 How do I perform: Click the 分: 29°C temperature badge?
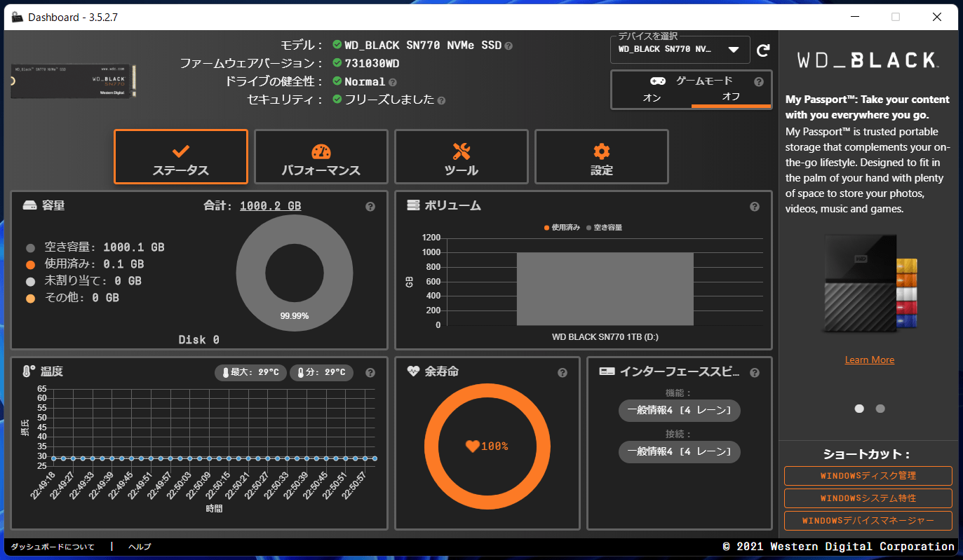coord(321,373)
